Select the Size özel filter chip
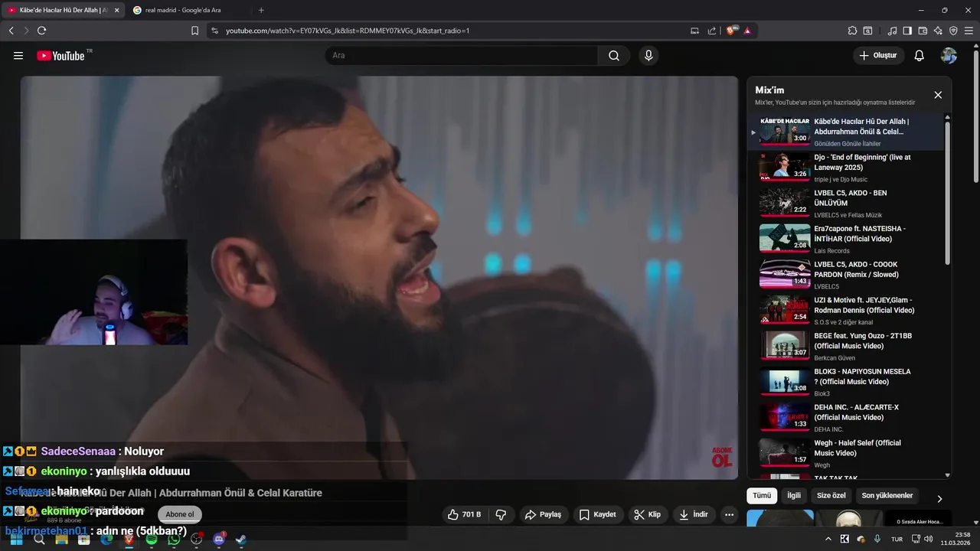980x551 pixels. point(831,495)
